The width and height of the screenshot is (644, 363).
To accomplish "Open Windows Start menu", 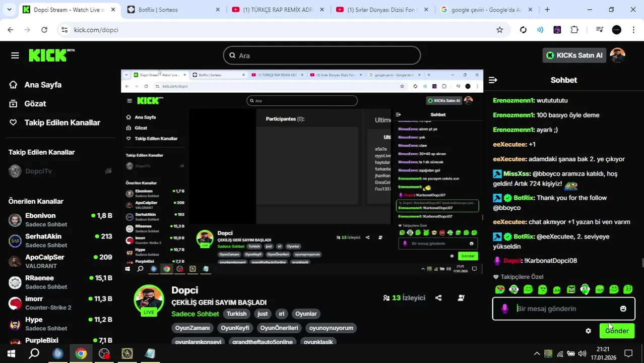I will click(11, 353).
